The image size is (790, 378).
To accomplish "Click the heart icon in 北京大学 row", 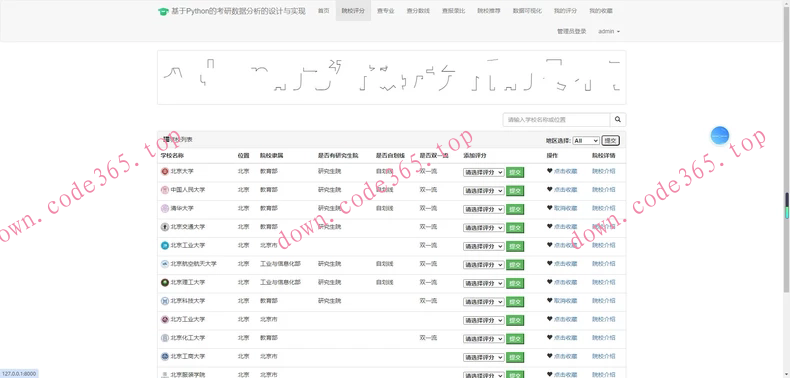I will tap(550, 171).
